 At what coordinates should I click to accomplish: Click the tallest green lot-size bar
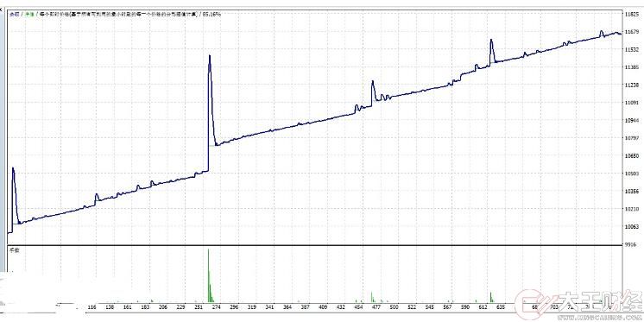(x=209, y=275)
